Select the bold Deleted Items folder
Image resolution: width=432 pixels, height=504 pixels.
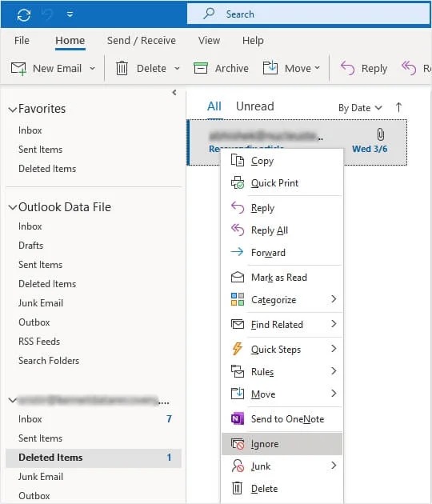(x=94, y=458)
